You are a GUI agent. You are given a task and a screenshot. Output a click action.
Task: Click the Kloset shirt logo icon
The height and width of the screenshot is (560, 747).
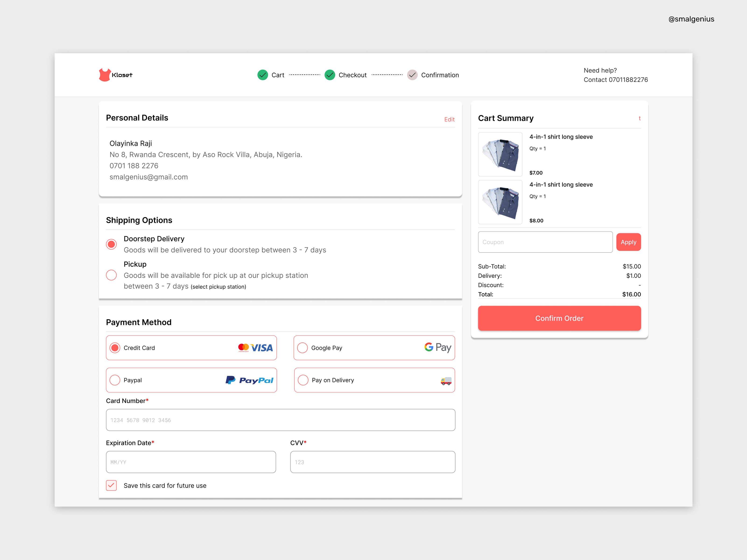pos(105,75)
